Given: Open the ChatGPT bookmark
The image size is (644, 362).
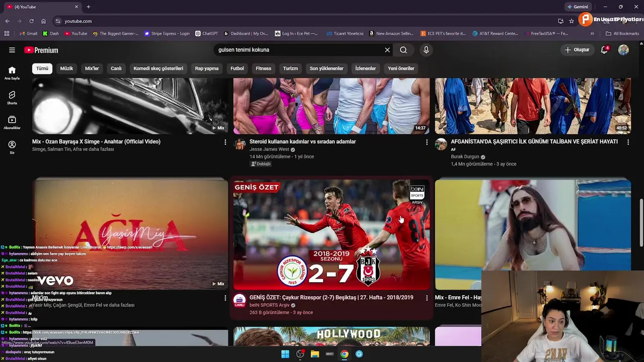Looking at the screenshot, I should click(206, 34).
